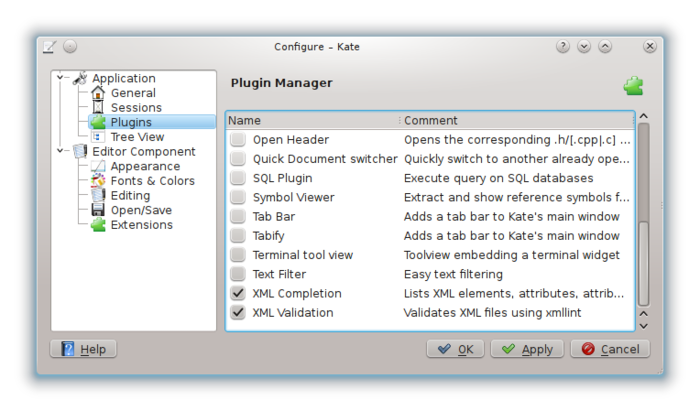Select the green Plugins puzzle icon
The height and width of the screenshot is (411, 700).
coord(98,122)
